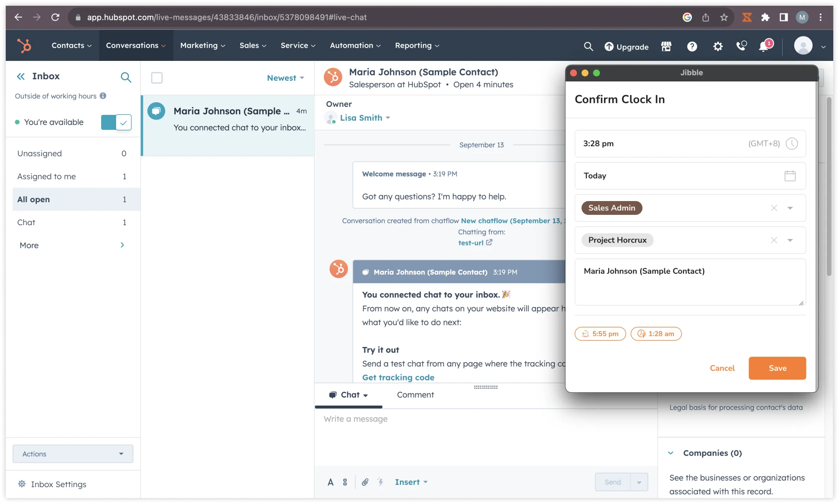Open the Jibble calendar date picker

tap(790, 176)
